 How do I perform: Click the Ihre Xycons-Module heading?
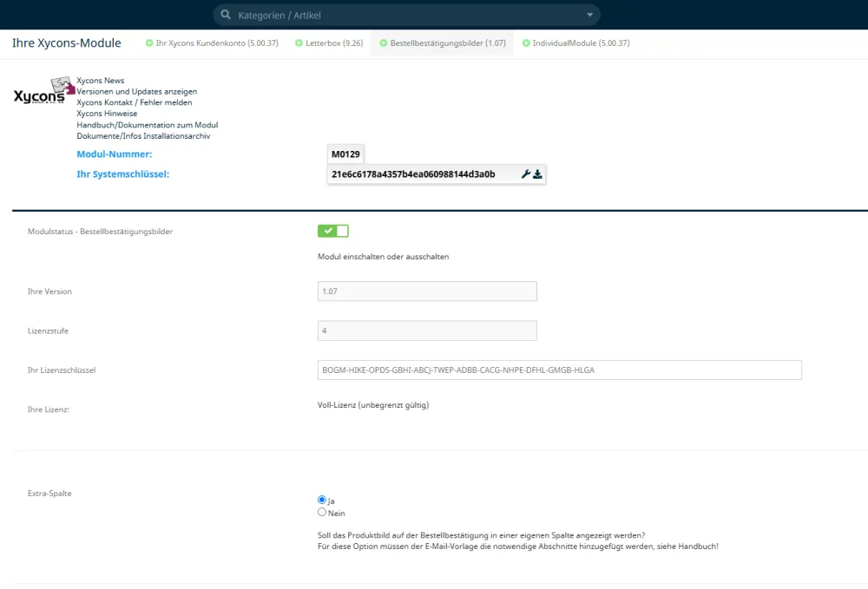(67, 43)
